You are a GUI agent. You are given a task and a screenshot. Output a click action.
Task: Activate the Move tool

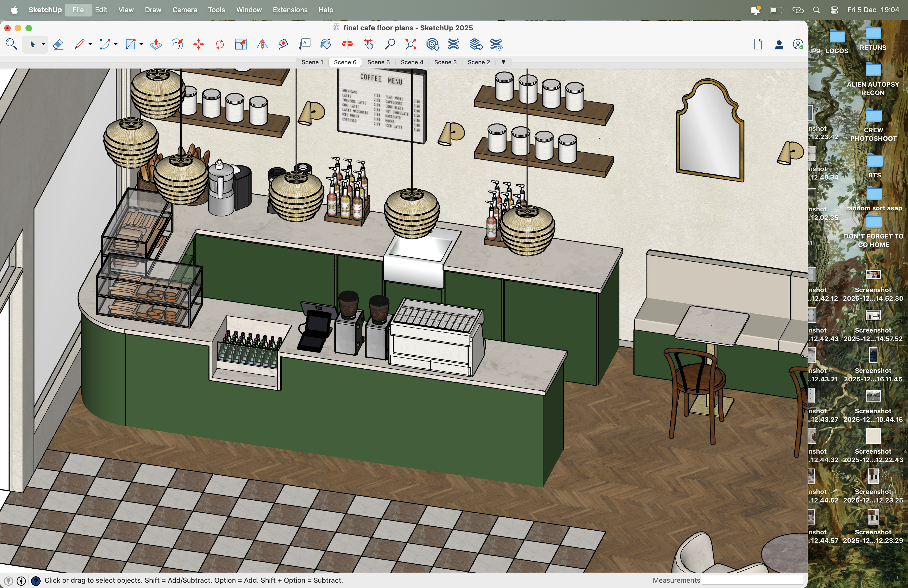pyautogui.click(x=198, y=45)
